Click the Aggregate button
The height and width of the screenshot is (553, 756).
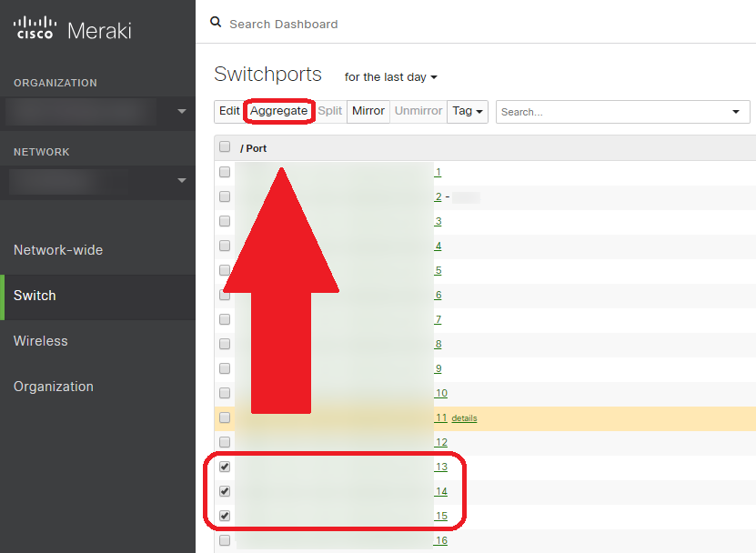pyautogui.click(x=279, y=111)
